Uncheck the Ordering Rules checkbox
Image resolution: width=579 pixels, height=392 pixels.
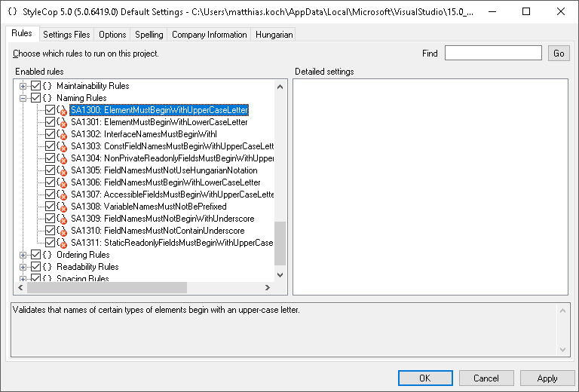click(35, 255)
